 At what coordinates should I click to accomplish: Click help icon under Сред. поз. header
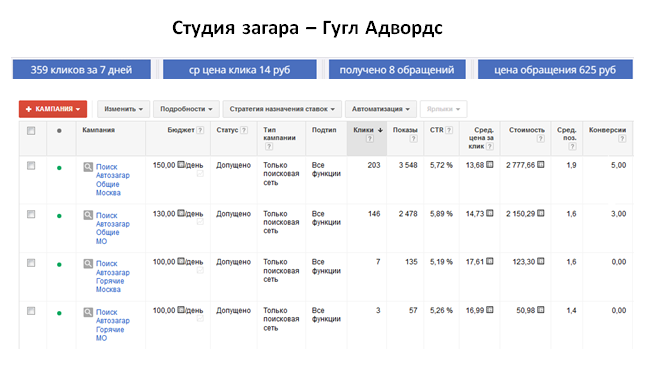(572, 146)
